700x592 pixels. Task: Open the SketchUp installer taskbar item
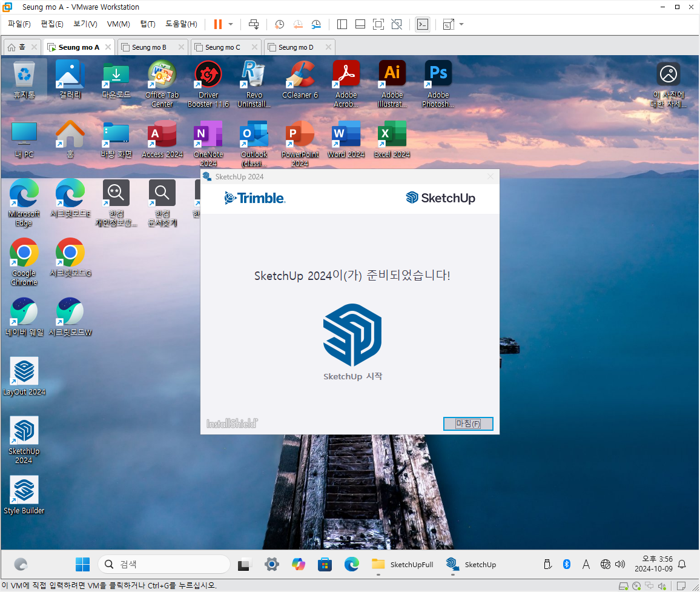471,564
